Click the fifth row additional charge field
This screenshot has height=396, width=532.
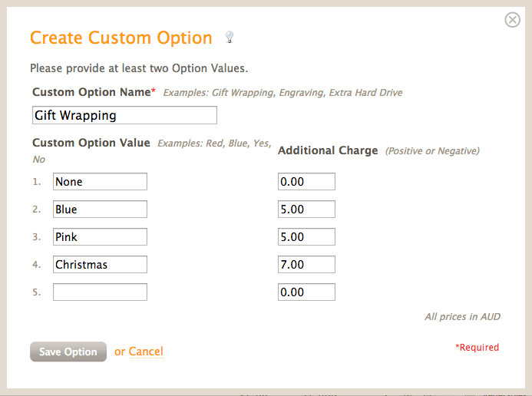tap(306, 292)
